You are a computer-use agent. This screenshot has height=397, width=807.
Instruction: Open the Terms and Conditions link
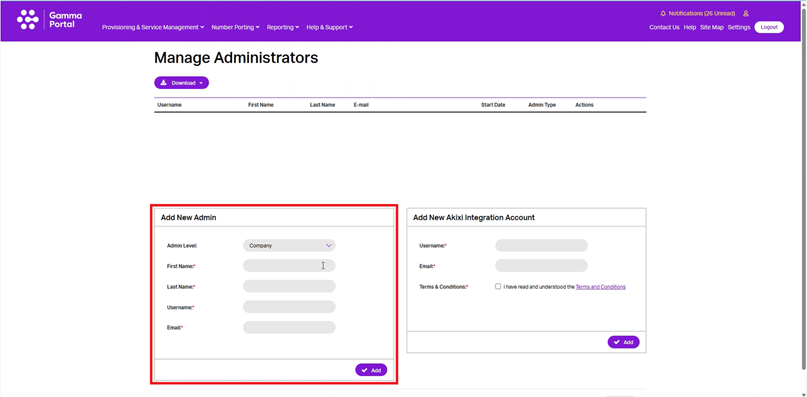(601, 287)
